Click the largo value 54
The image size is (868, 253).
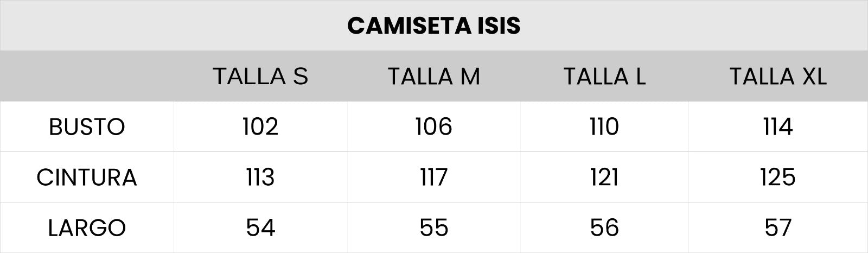point(260,228)
